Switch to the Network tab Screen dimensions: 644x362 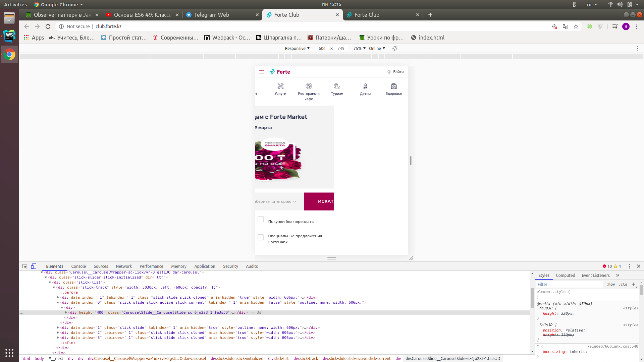124,266
